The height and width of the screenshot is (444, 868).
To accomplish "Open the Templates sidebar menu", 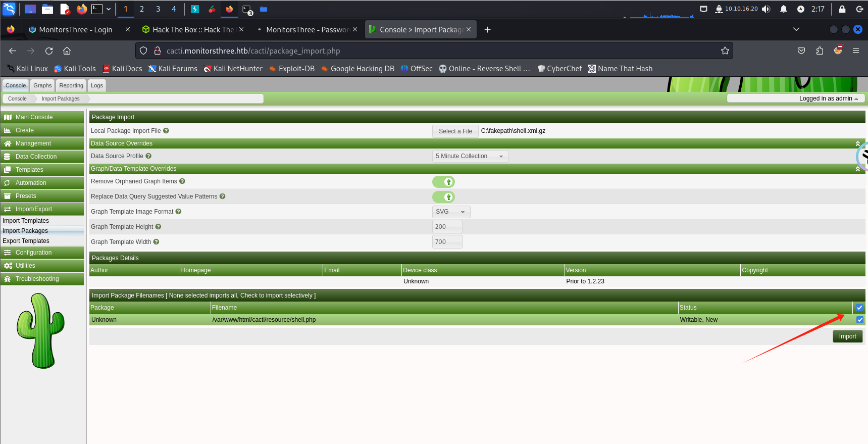I will 29,170.
